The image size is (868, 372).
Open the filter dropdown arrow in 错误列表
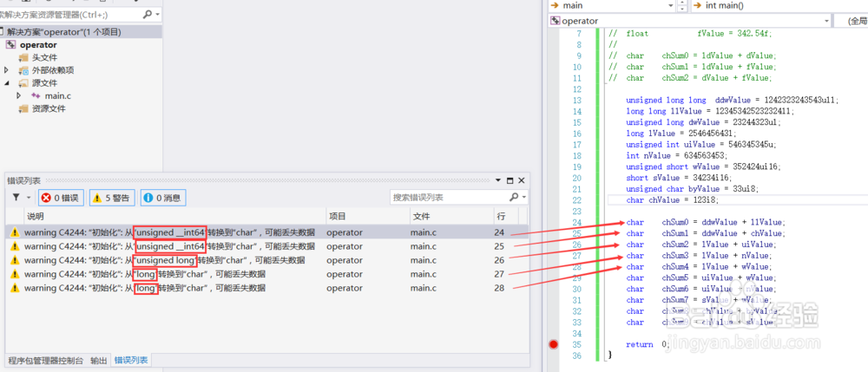[x=29, y=198]
